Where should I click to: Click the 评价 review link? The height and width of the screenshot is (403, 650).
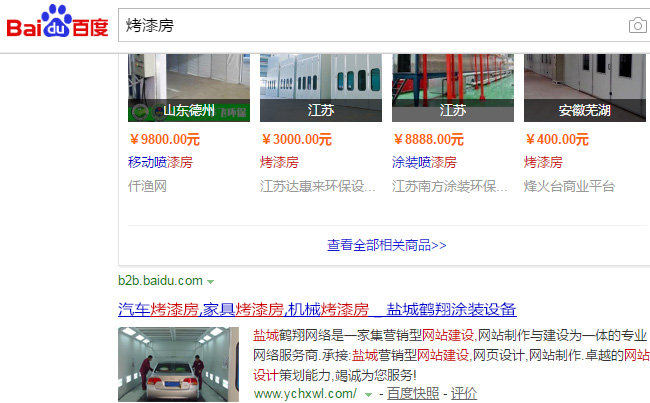click(464, 393)
